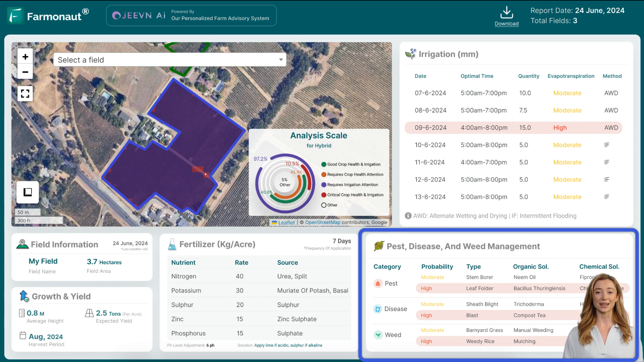Click the Fertilizer flask icon
Screen dimensions: 644x362
(172, 244)
